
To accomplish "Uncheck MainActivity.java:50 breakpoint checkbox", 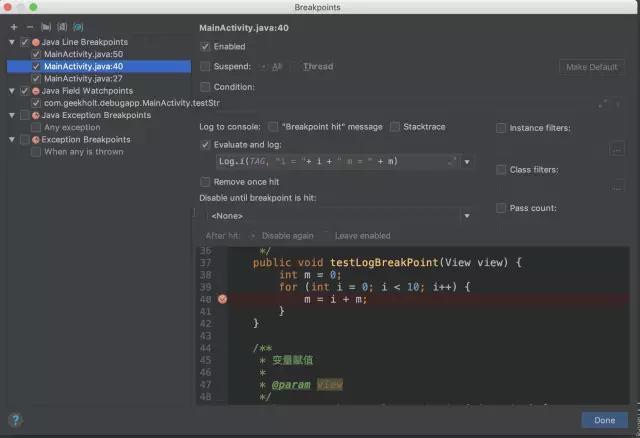I will click(36, 54).
